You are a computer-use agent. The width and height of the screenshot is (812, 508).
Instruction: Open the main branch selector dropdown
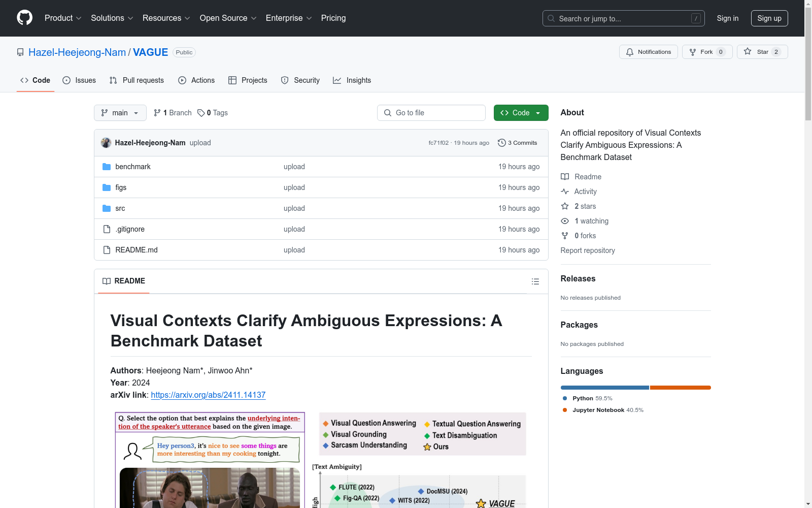click(120, 113)
